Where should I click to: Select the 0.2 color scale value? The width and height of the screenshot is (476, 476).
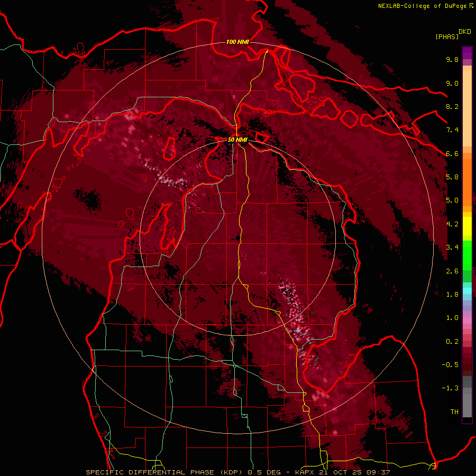click(x=452, y=342)
